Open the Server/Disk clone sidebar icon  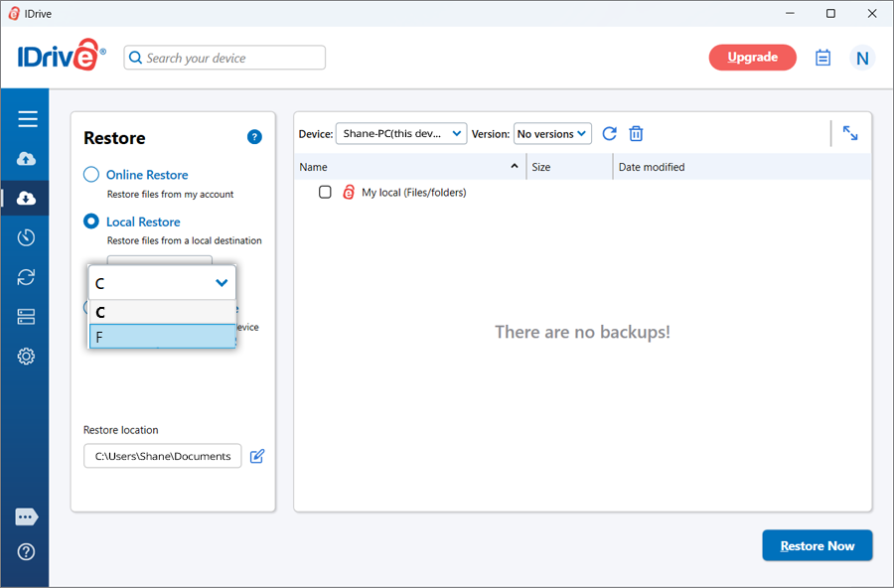point(27,317)
